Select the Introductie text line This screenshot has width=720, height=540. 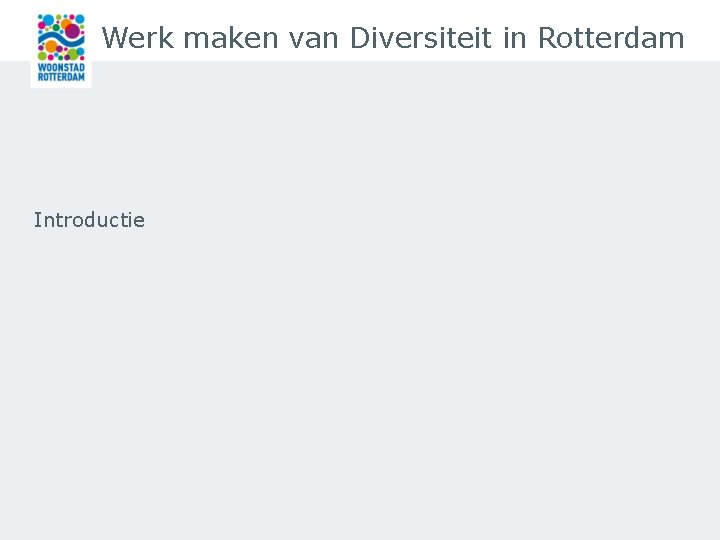[x=89, y=220]
